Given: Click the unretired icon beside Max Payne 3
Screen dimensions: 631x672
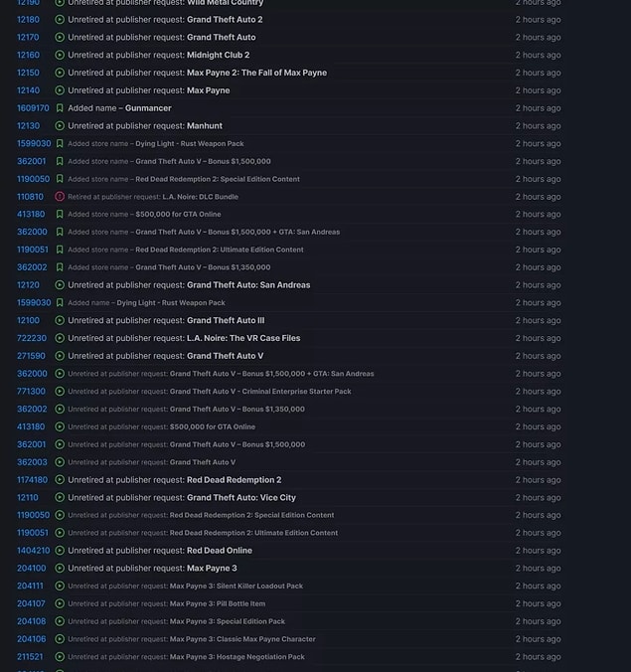Looking at the screenshot, I should (60, 569).
